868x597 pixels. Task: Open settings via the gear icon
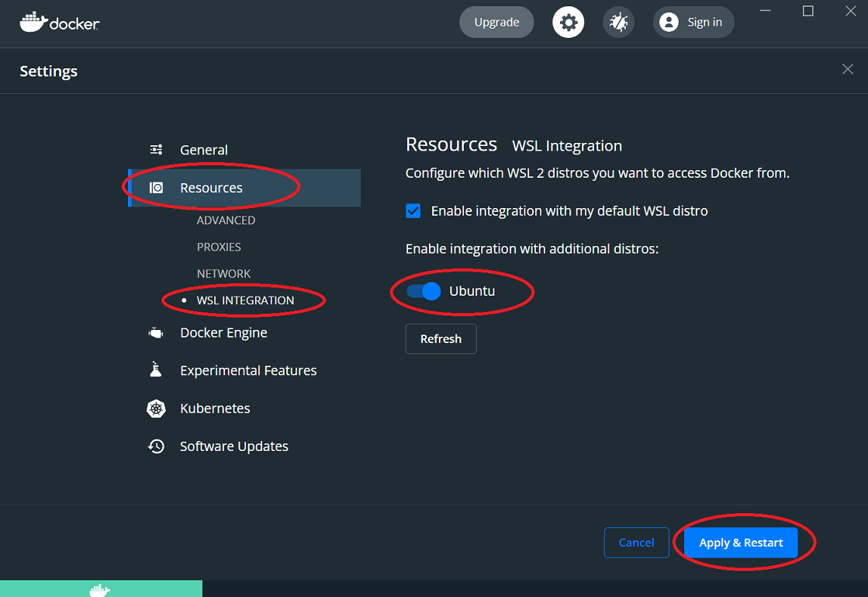(x=568, y=23)
